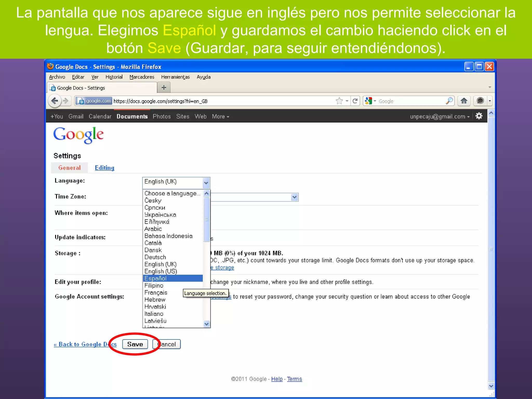Viewport: 532px width, 399px height.
Task: Click the Firefox back arrow button
Action: (55, 101)
